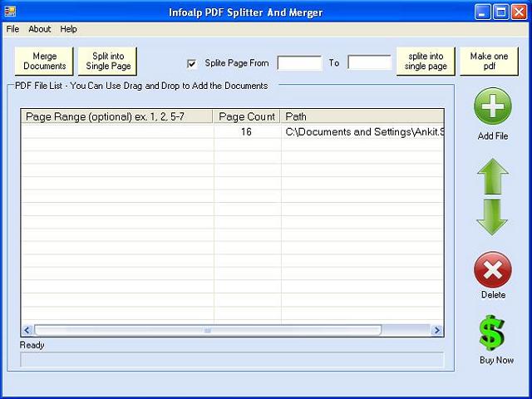Select the file row with 16 pages
Screen dimensions: 532x399
coord(247,131)
